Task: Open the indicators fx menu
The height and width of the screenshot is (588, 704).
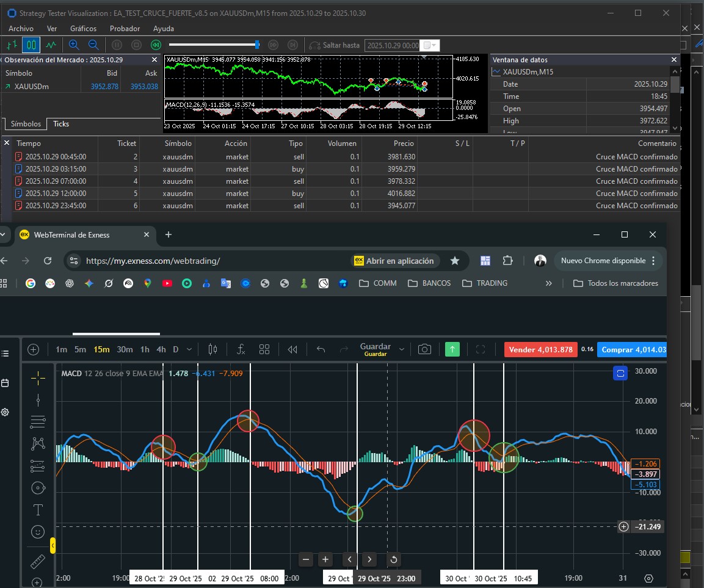Action: 241,349
